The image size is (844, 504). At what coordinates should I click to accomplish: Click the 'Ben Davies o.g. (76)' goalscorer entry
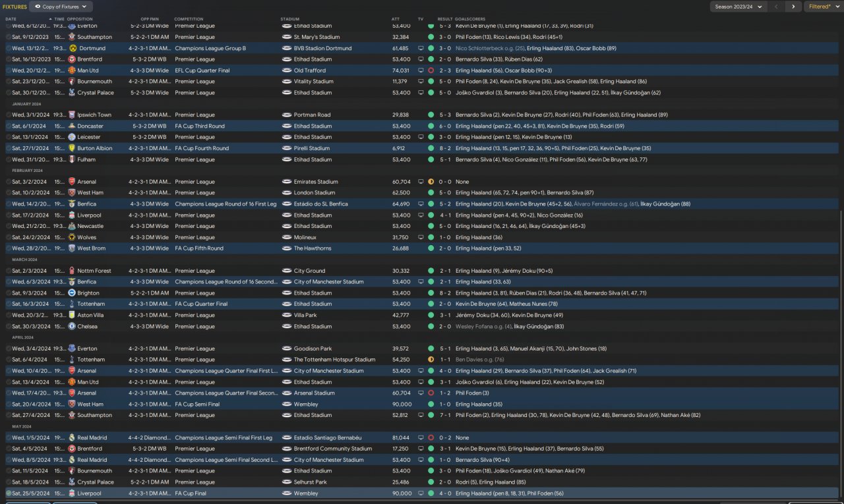[480, 360]
